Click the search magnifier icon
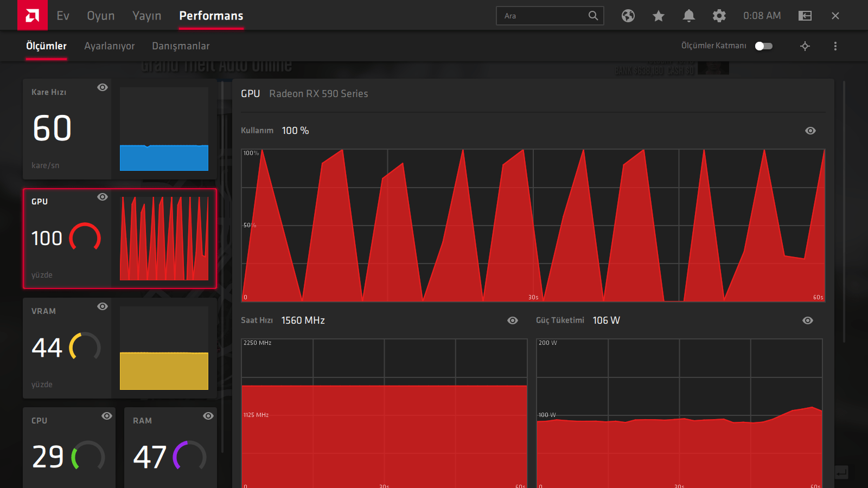 pyautogui.click(x=593, y=16)
